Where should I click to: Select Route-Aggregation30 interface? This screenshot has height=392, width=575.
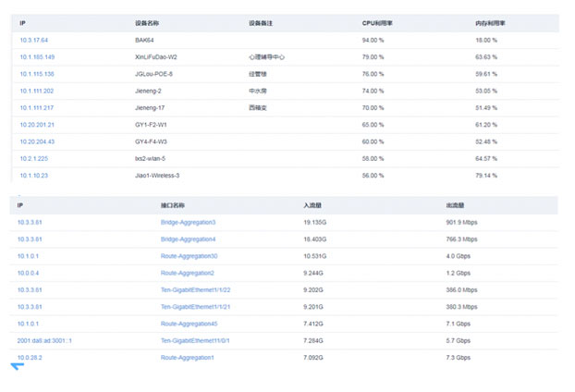point(189,256)
